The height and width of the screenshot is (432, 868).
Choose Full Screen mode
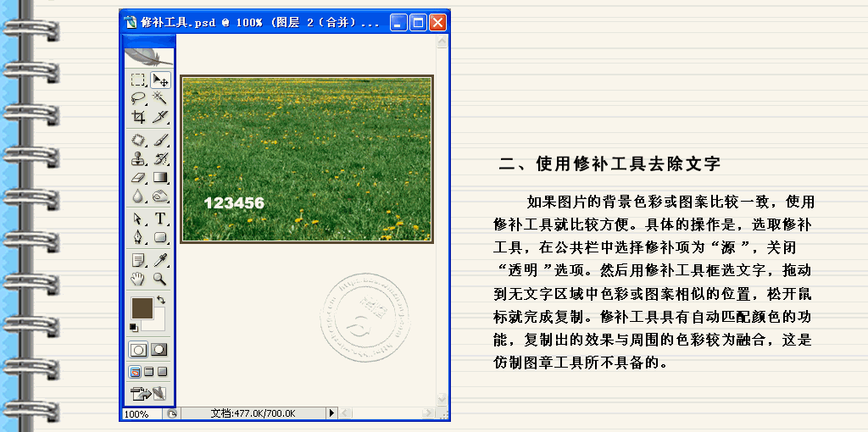[162, 372]
